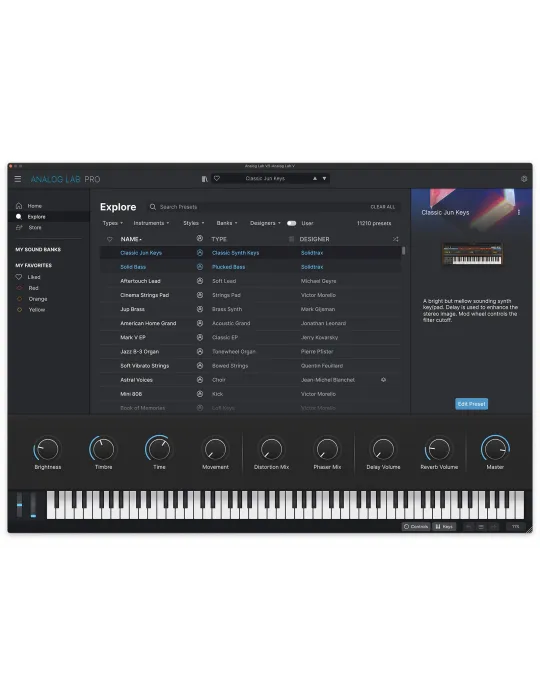This screenshot has height=700, width=540.
Task: Click the Brightness knob
Action: coord(47,449)
